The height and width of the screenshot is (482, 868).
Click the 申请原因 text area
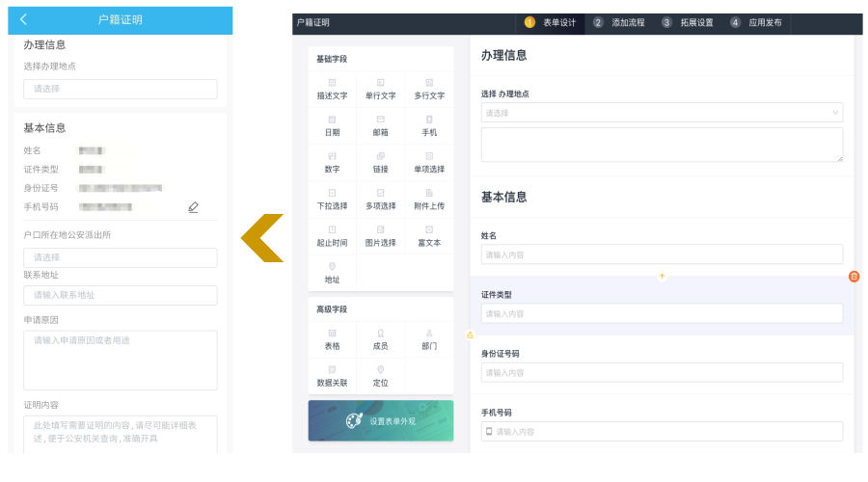coord(121,361)
